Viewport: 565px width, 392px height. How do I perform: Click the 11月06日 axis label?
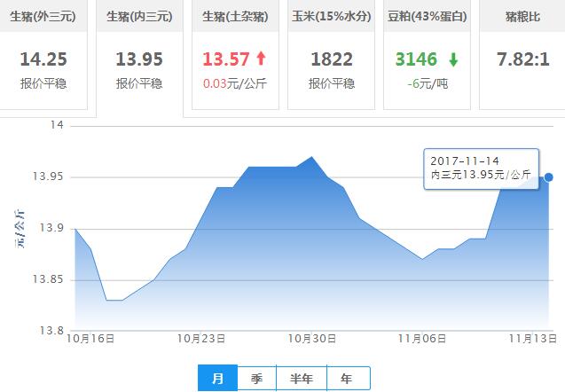(x=422, y=339)
